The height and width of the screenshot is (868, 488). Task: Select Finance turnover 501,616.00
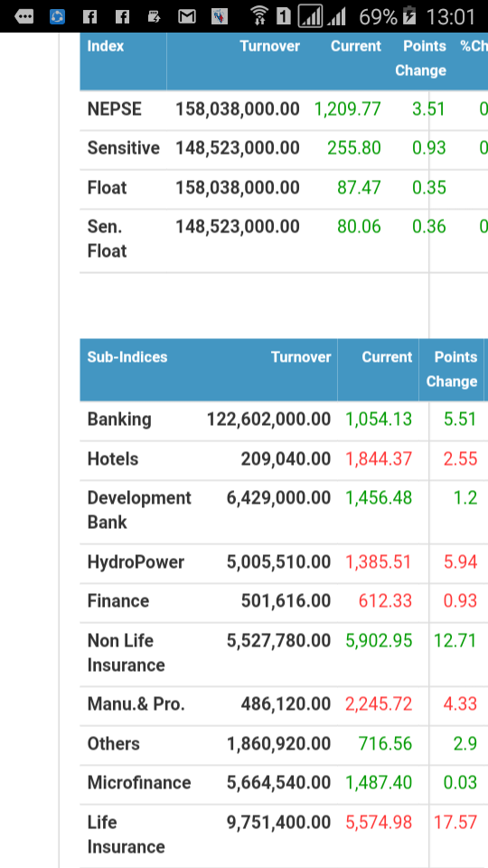tap(286, 601)
